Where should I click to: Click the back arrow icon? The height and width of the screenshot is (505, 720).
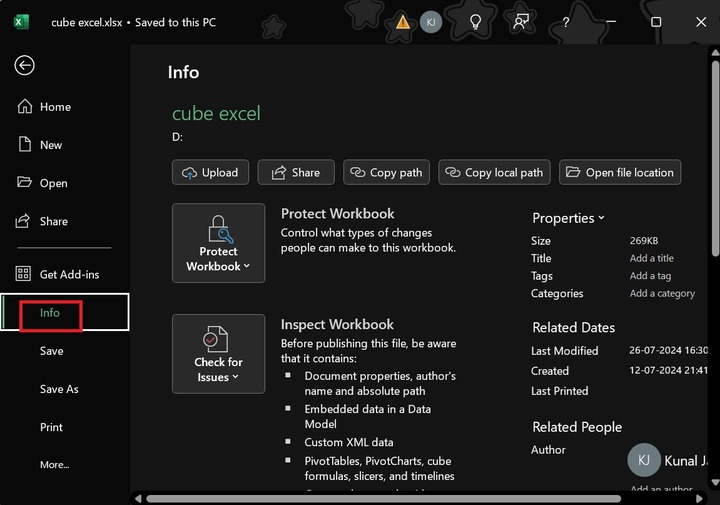tap(24, 65)
